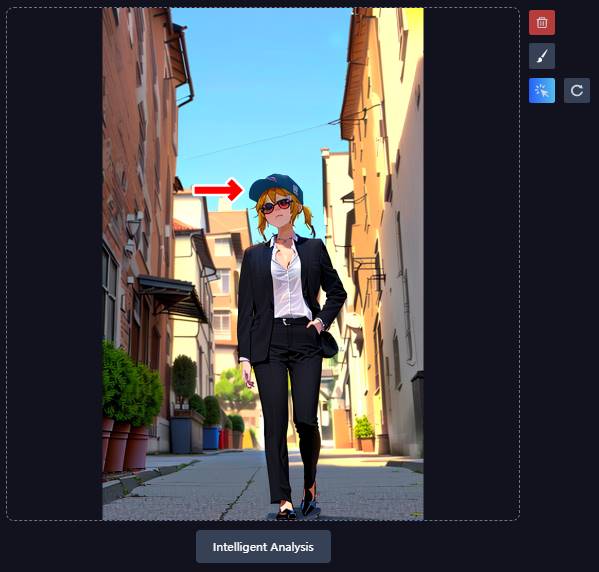The height and width of the screenshot is (572, 599).
Task: Click the character's black trousers
Action: coord(288,405)
